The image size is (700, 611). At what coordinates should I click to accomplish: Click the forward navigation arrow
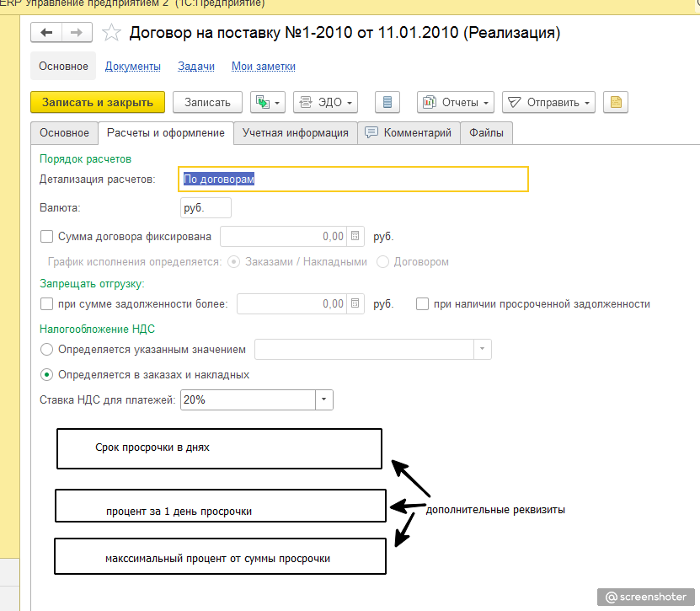[x=77, y=33]
